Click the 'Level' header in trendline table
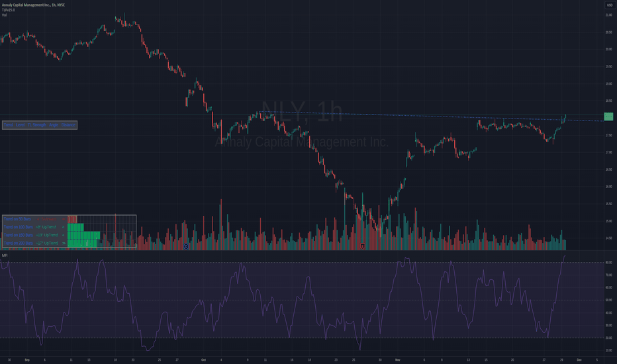617x364 pixels. 20,124
